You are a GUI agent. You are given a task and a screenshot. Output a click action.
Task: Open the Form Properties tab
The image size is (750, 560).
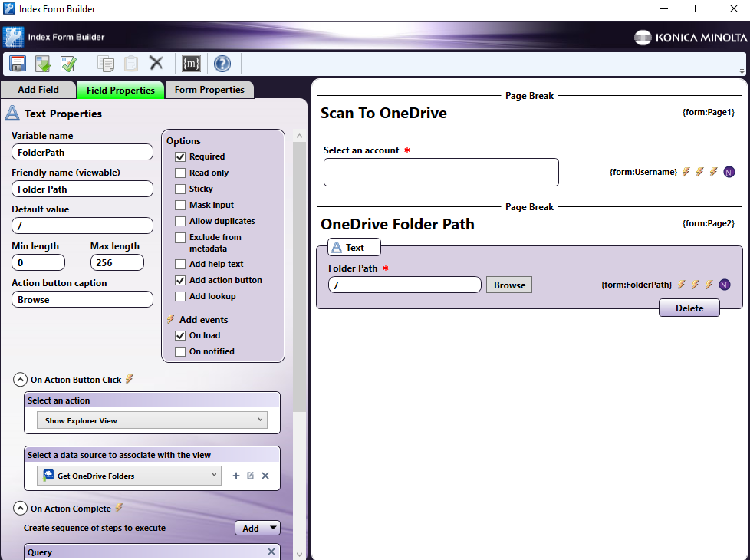pos(209,90)
